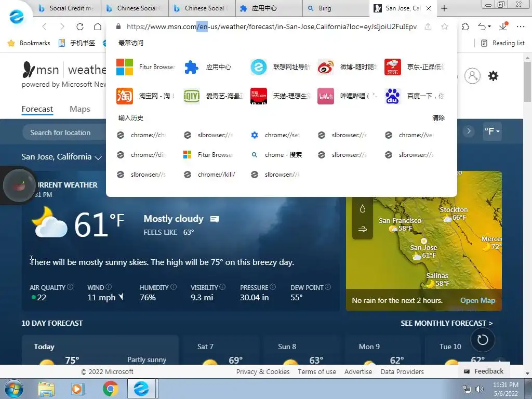This screenshot has height=399, width=532.
Task: Switch to the second Chinese Social tab
Action: (x=202, y=8)
